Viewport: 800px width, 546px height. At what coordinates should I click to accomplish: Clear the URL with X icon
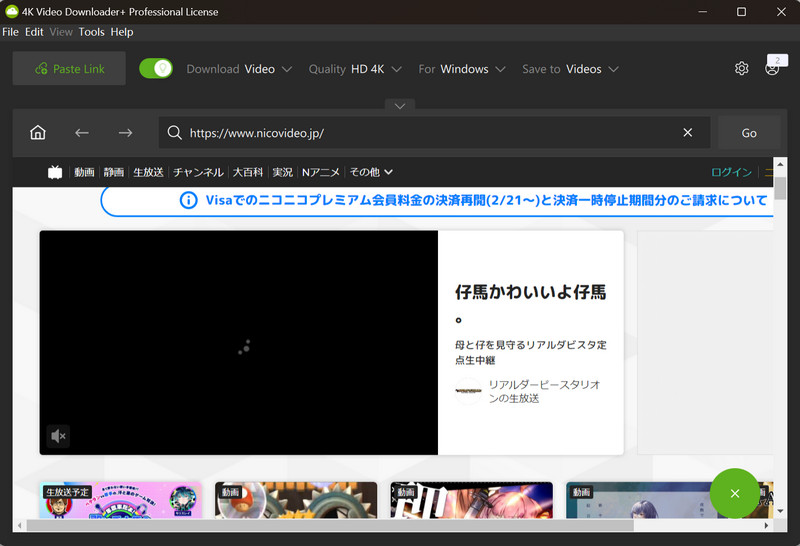[688, 133]
